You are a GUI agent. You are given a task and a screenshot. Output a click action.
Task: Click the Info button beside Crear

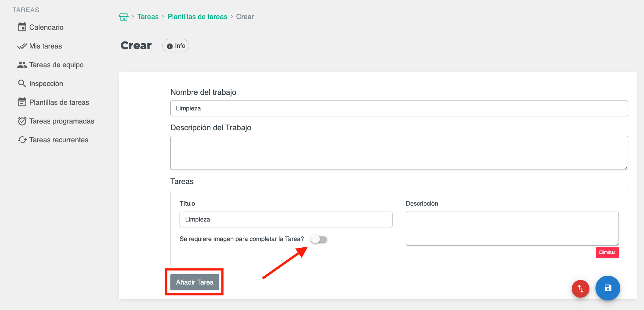point(176,46)
